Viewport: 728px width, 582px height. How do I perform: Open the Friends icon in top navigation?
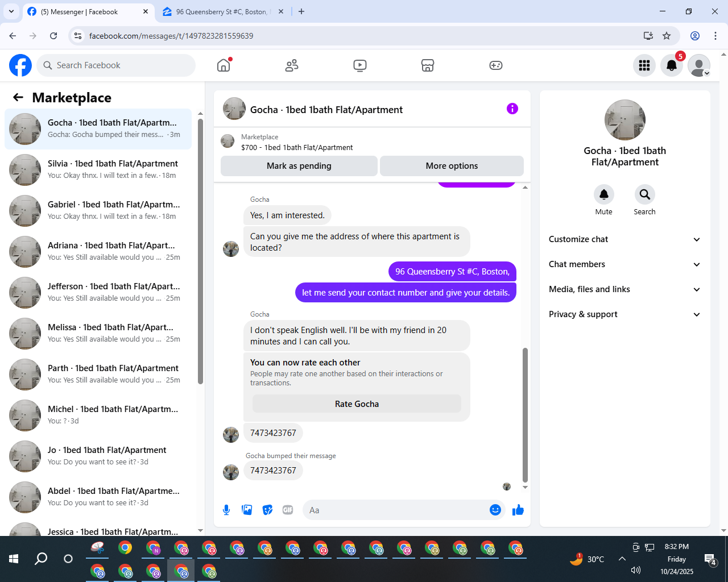pyautogui.click(x=292, y=65)
